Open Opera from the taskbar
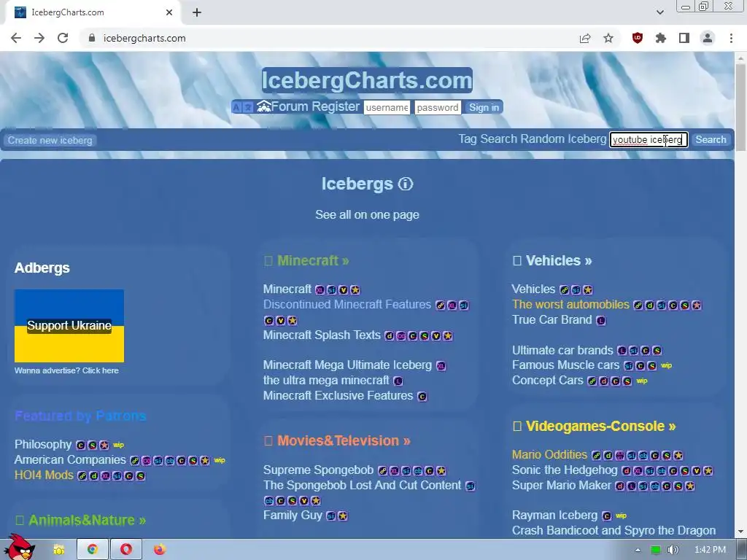The image size is (747, 560). [x=126, y=550]
